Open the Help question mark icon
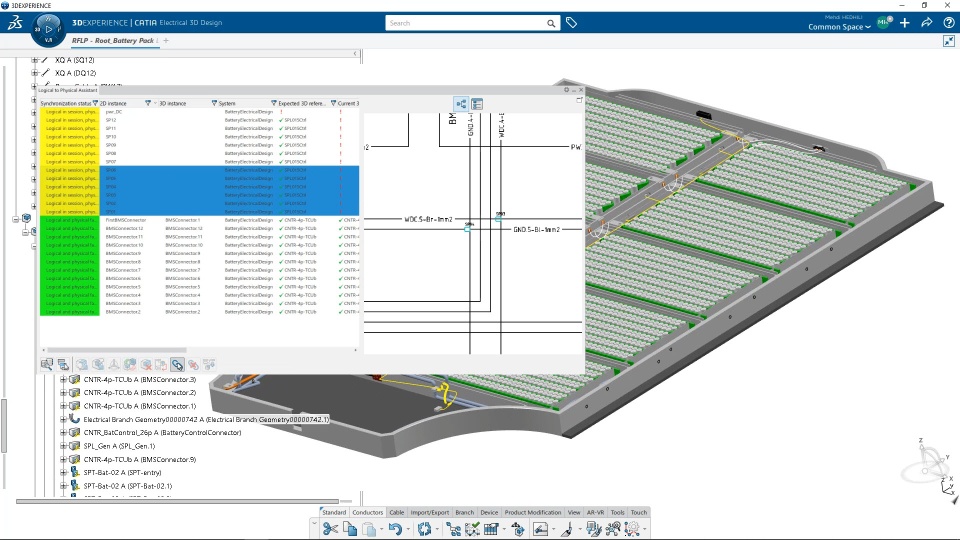The image size is (960, 540). pos(949,23)
